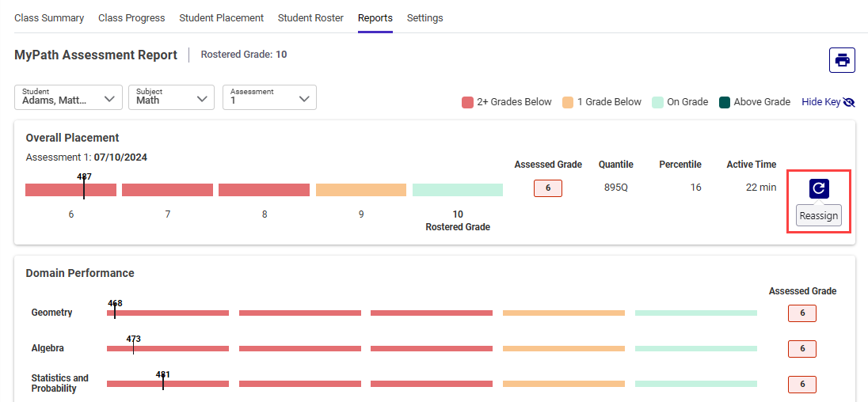Image resolution: width=868 pixels, height=402 pixels.
Task: Click Hide Key link
Action: click(820, 102)
